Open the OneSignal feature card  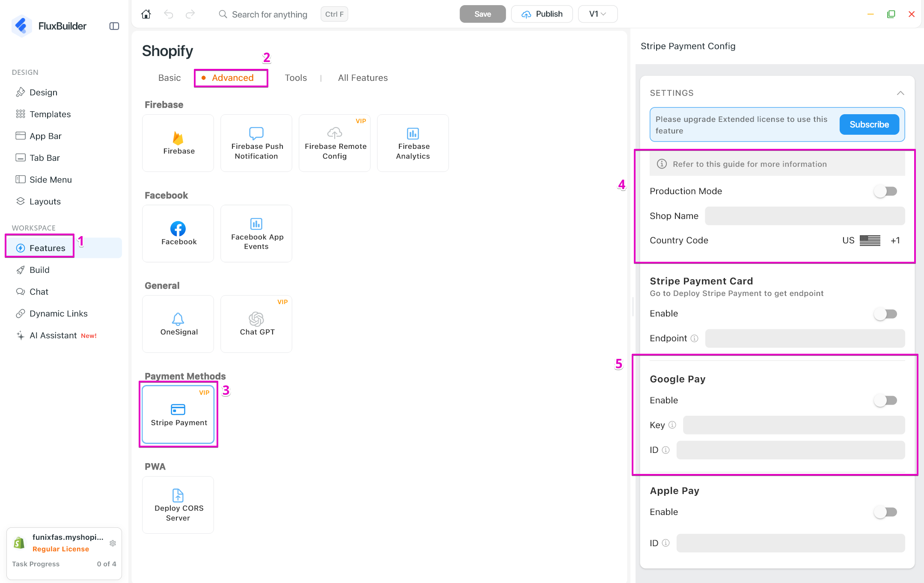178,324
